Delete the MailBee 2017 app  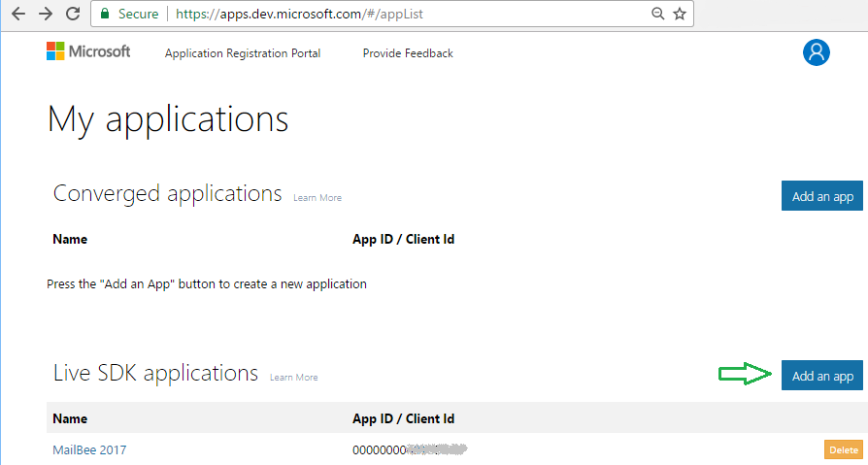(844, 450)
